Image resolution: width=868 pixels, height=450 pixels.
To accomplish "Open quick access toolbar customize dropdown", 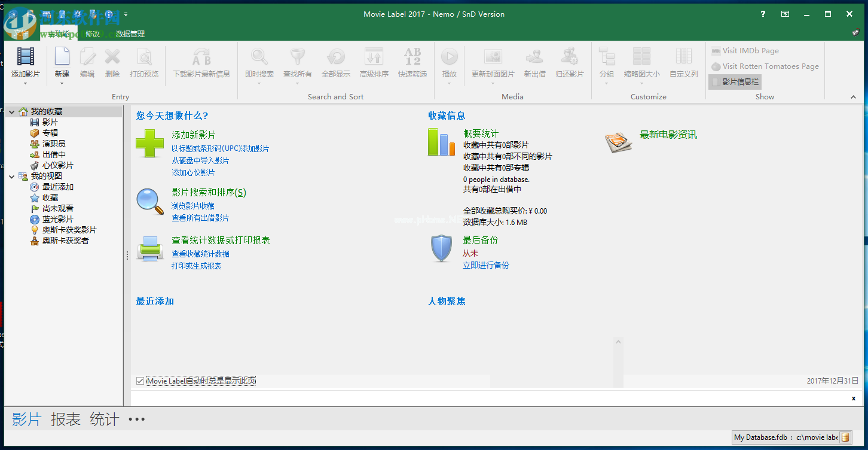I will coord(126,14).
